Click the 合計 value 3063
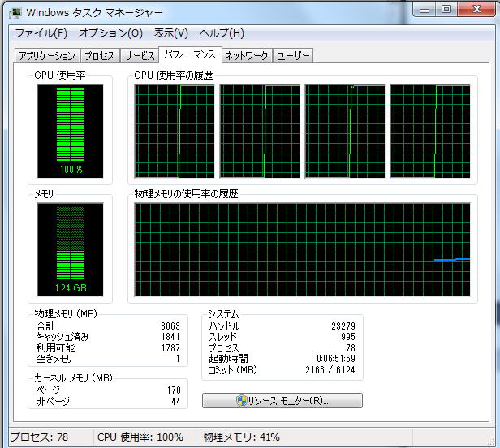 click(170, 326)
